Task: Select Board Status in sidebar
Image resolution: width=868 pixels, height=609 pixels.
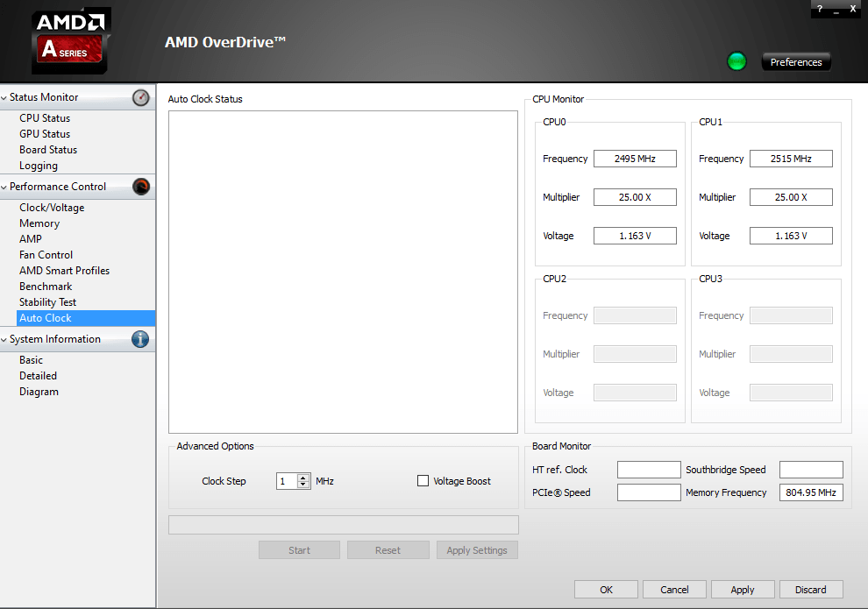Action: coord(48,149)
